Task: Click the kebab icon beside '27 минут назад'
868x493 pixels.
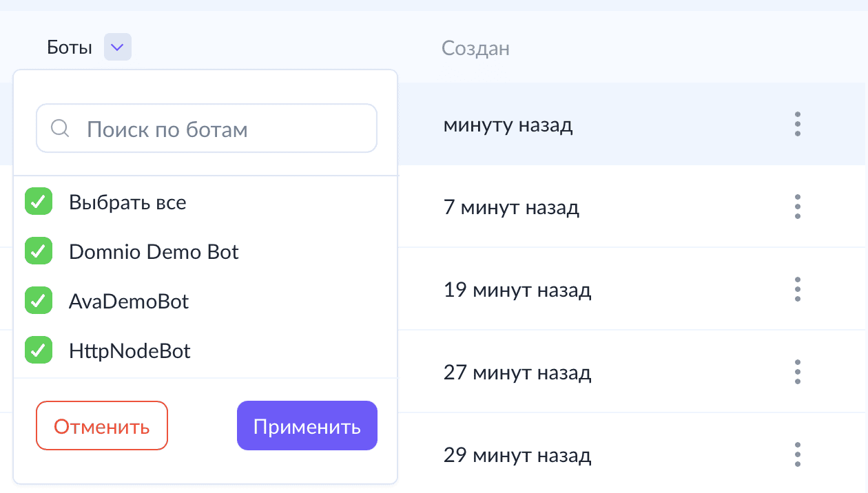Action: click(x=797, y=372)
